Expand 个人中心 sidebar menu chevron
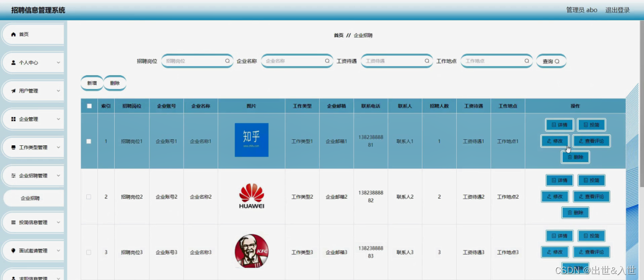This screenshot has height=280, width=644. point(58,63)
